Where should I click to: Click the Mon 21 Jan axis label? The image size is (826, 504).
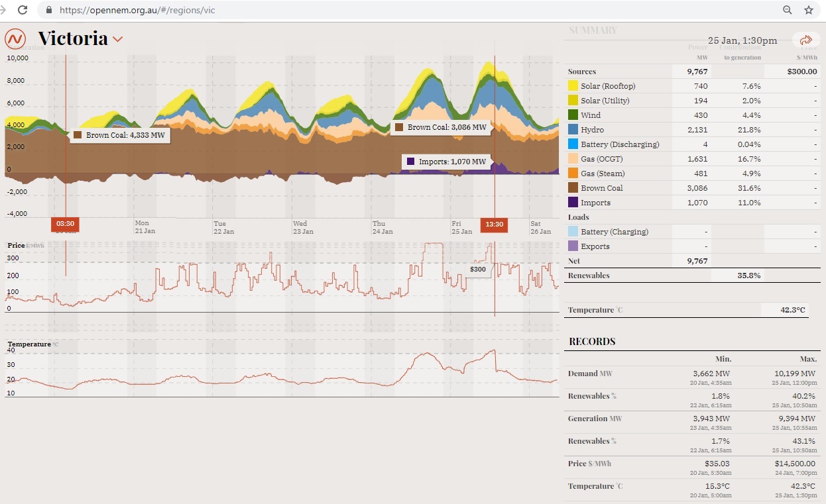pyautogui.click(x=145, y=227)
